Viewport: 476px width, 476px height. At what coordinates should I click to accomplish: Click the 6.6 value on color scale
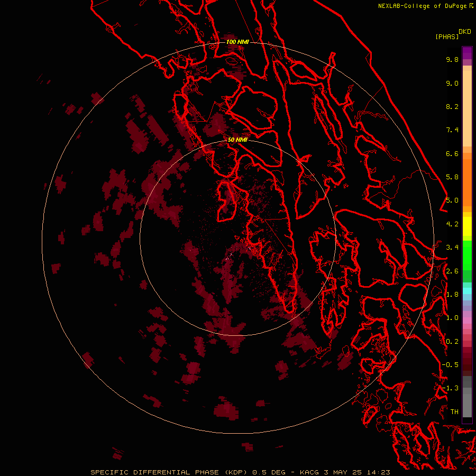coord(452,153)
